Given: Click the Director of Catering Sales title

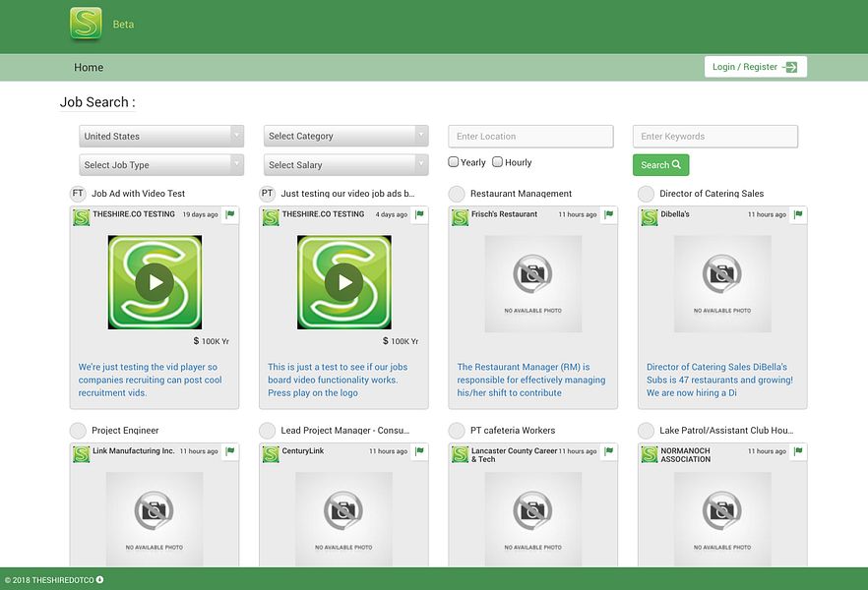Looking at the screenshot, I should (x=712, y=194).
